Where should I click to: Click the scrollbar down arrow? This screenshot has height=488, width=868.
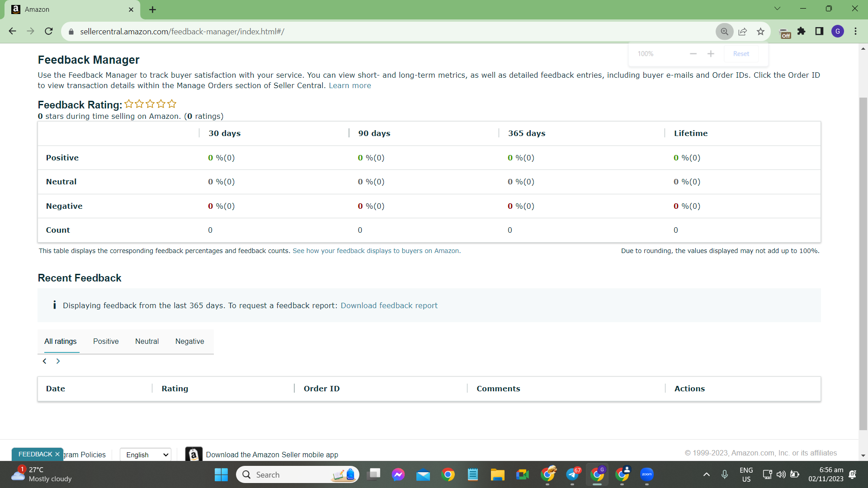(x=863, y=455)
